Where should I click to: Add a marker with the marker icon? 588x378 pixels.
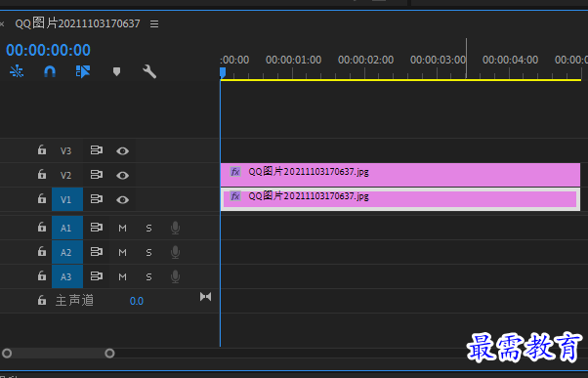click(116, 71)
